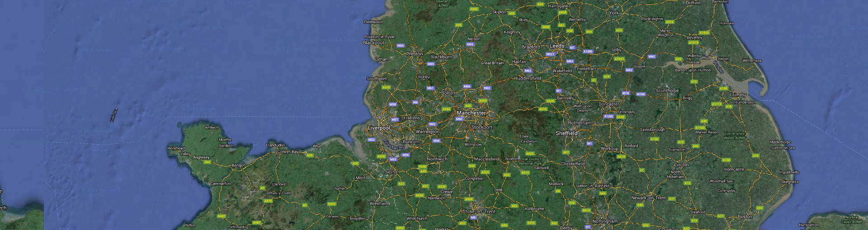Click the Llandudno town label
This screenshot has height=230, width=868.
point(275,145)
